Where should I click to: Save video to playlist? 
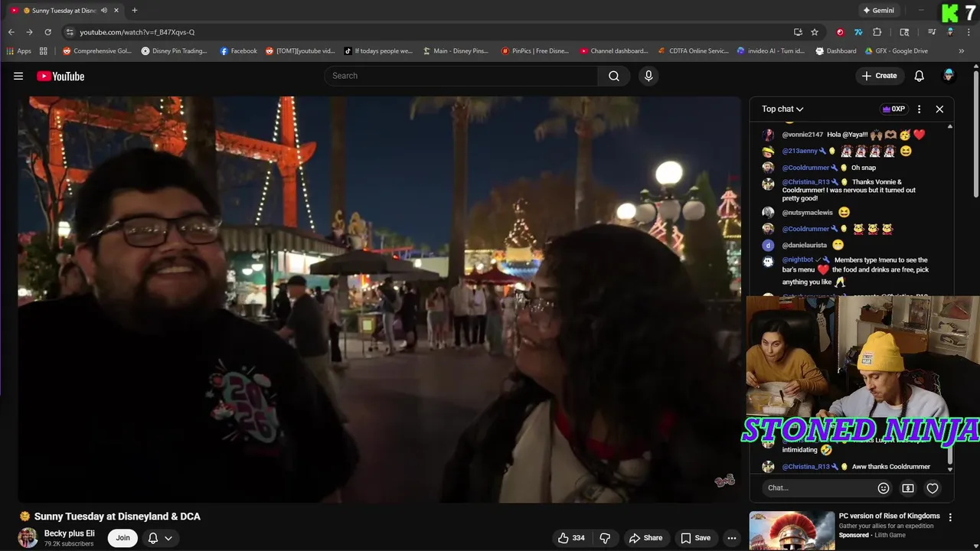[x=696, y=538]
